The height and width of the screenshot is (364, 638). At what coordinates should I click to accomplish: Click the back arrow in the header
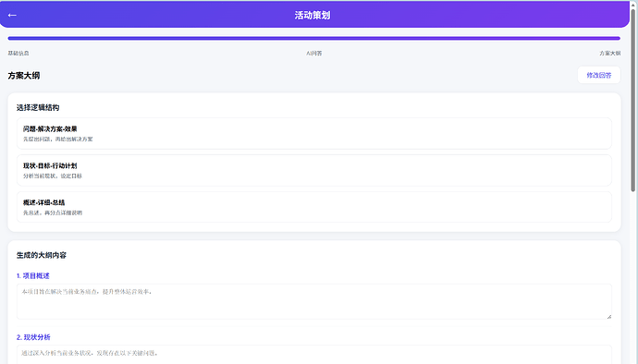coord(12,15)
